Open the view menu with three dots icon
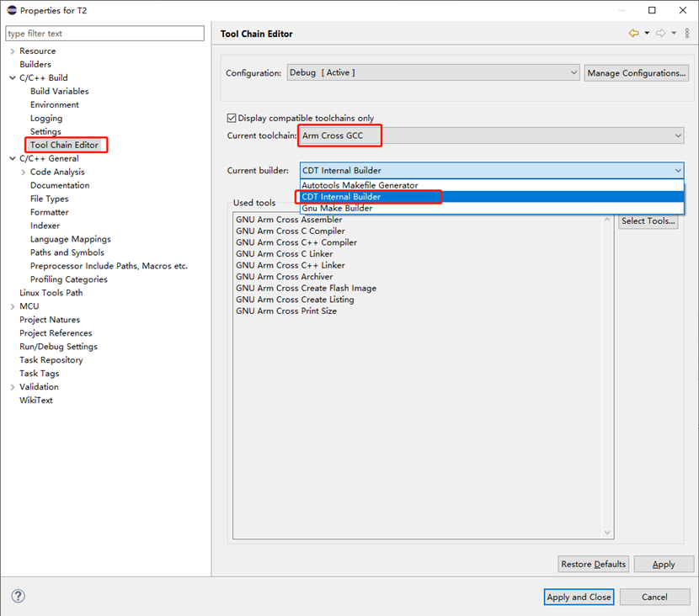 pos(687,33)
